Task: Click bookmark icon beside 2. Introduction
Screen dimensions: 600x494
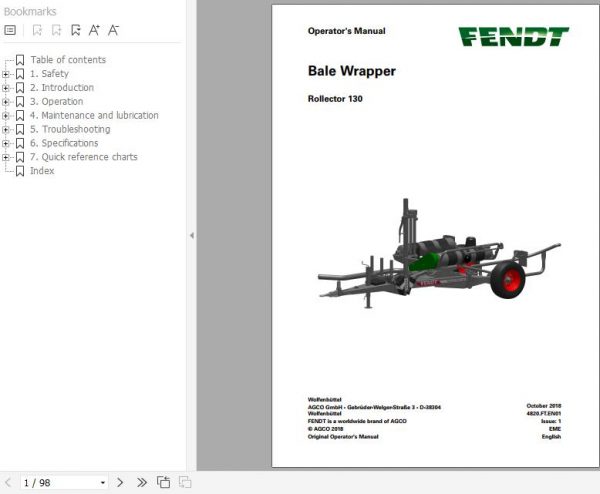Action: [20, 88]
